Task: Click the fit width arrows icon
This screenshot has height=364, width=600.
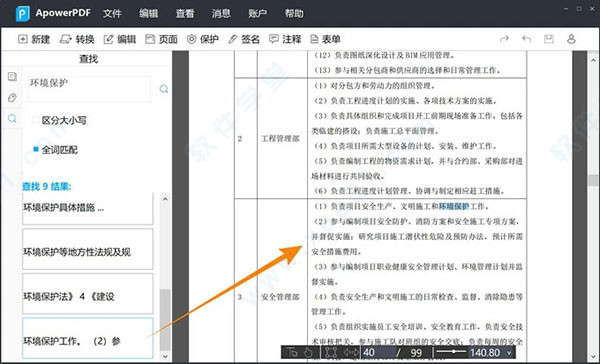Action: 351,352
